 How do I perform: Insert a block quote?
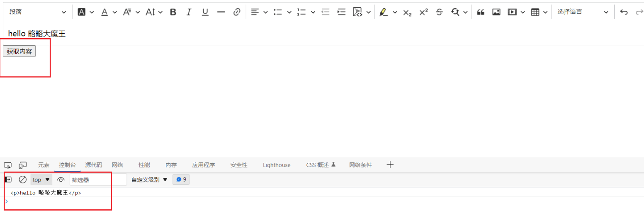point(481,12)
